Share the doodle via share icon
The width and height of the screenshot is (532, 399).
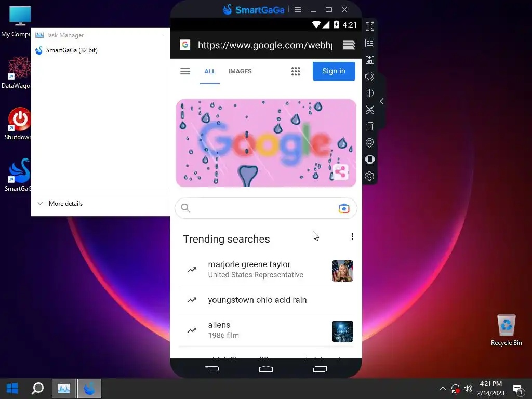(x=340, y=172)
